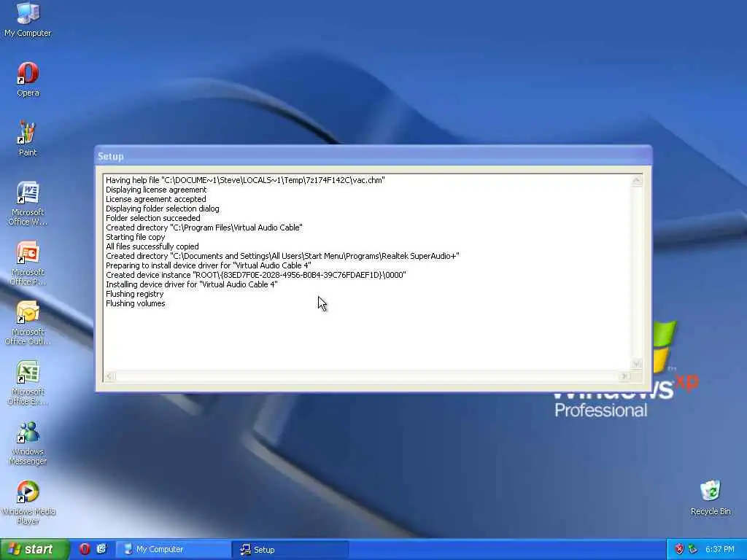Click 'Installing device driver' log line
This screenshot has height=560, width=747.
[192, 284]
